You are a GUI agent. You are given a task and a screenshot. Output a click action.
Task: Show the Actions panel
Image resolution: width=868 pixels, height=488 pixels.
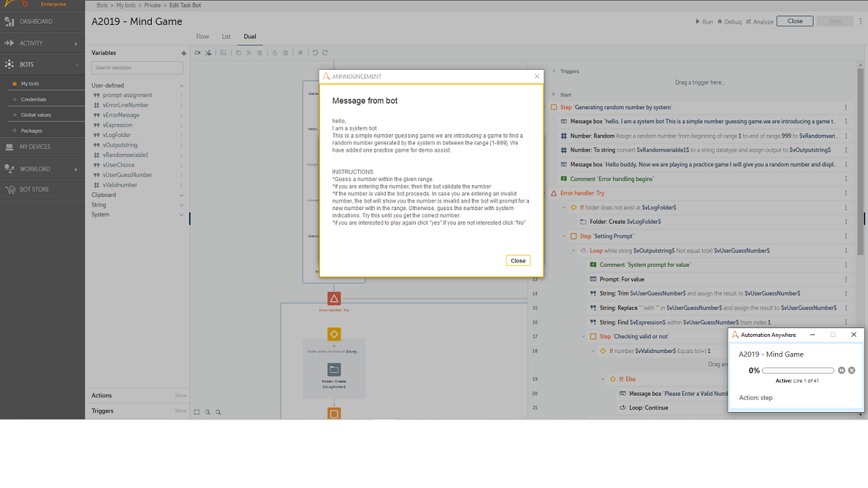[x=180, y=395]
